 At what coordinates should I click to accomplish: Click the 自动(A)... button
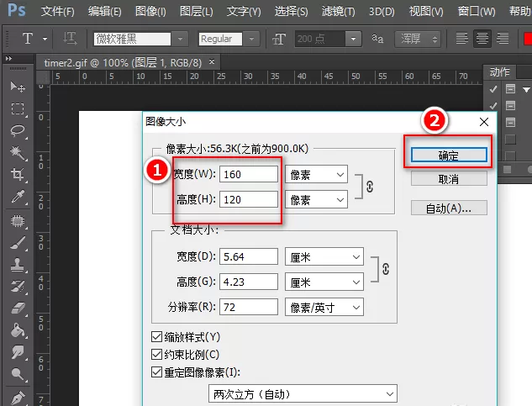[449, 208]
